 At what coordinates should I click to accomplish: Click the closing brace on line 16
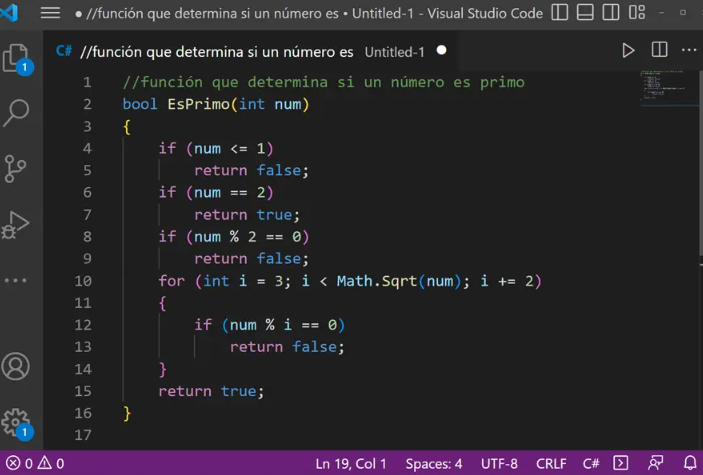pyautogui.click(x=127, y=413)
